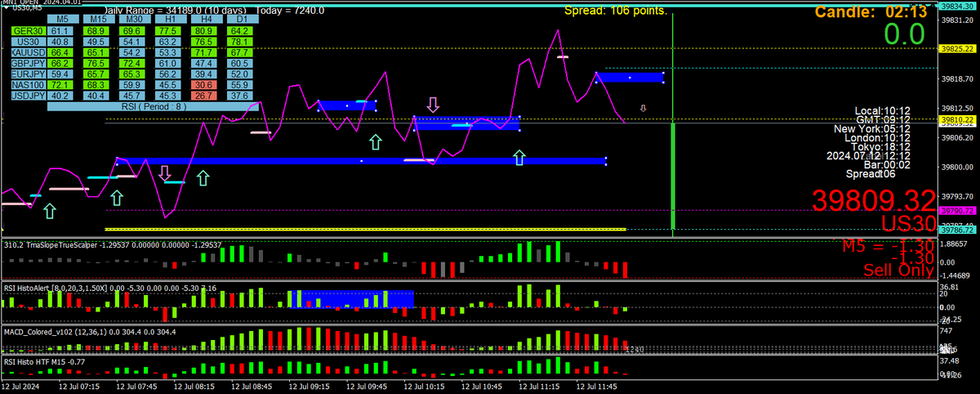Click the Sell Only signal text
Screen dimensions: 980x394
click(898, 271)
